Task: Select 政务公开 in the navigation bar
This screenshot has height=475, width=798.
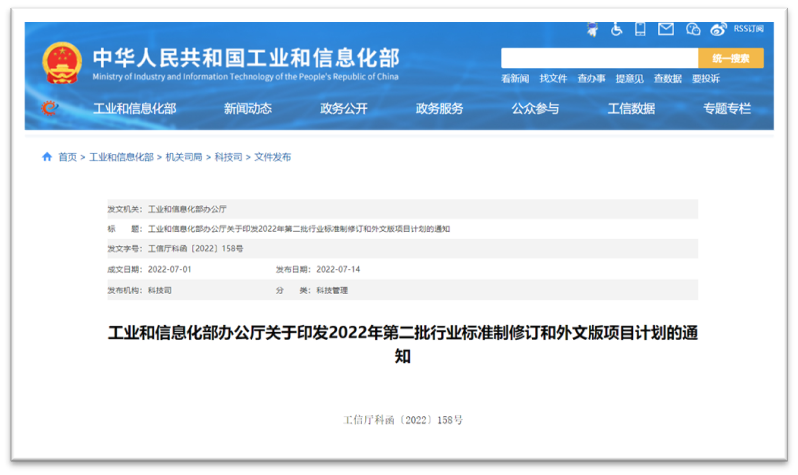Action: pyautogui.click(x=343, y=108)
